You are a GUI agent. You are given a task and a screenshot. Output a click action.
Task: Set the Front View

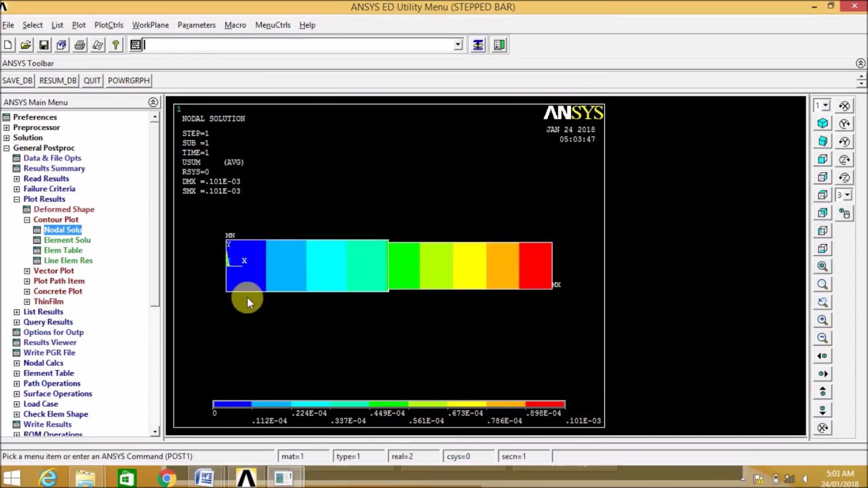823,159
